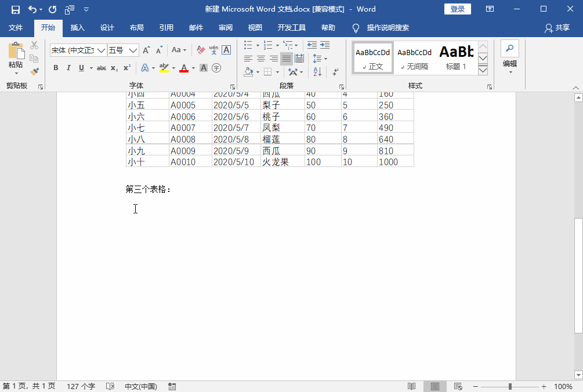
Task: Open the font size dropdown 五号
Action: click(x=133, y=50)
